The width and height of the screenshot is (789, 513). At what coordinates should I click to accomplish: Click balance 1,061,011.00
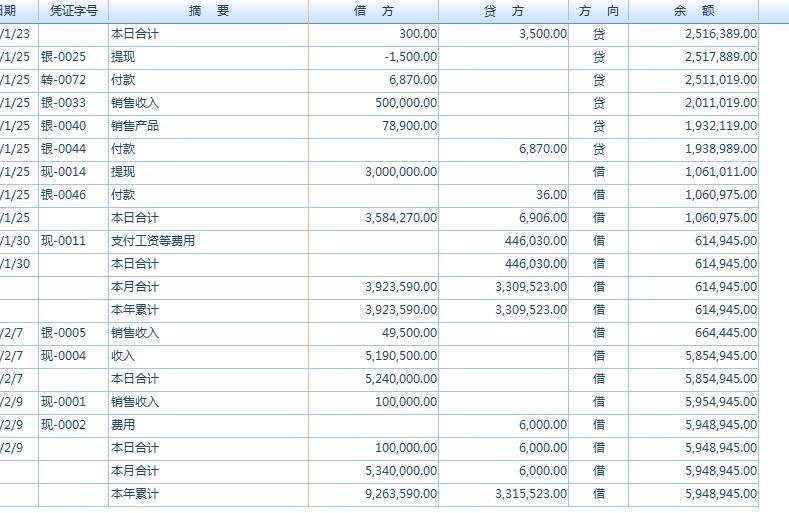tap(721, 172)
